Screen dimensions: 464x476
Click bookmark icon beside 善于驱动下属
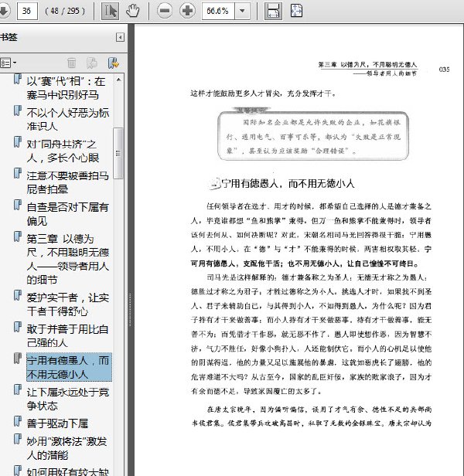point(18,421)
